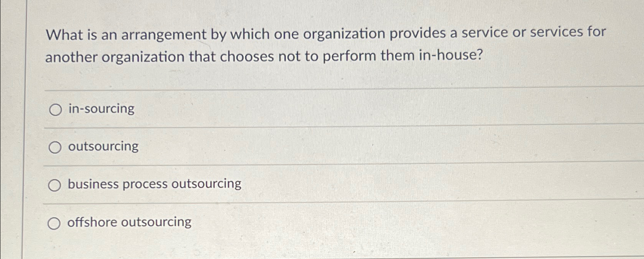Click the in-sourcing answer text

pos(100,109)
